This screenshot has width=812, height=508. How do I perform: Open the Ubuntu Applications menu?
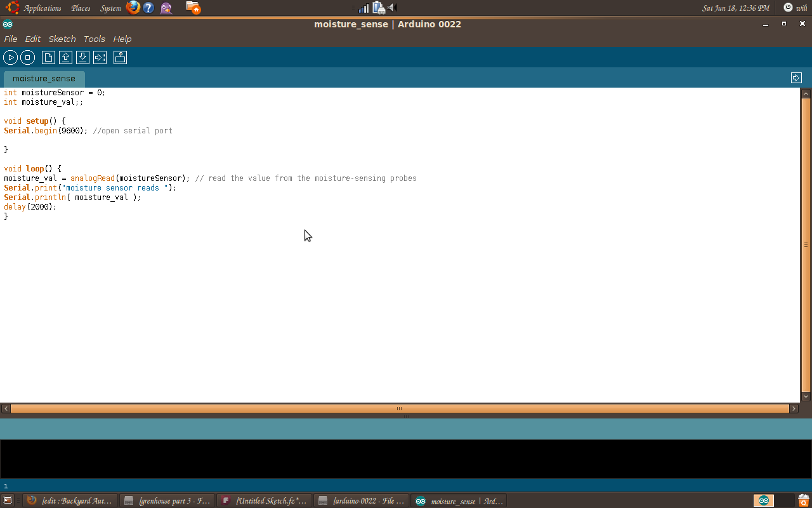(x=35, y=8)
